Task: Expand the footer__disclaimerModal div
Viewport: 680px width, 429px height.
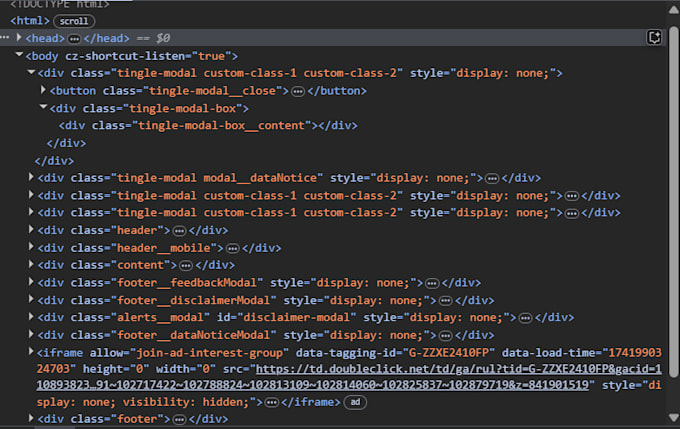Action: coord(31,299)
